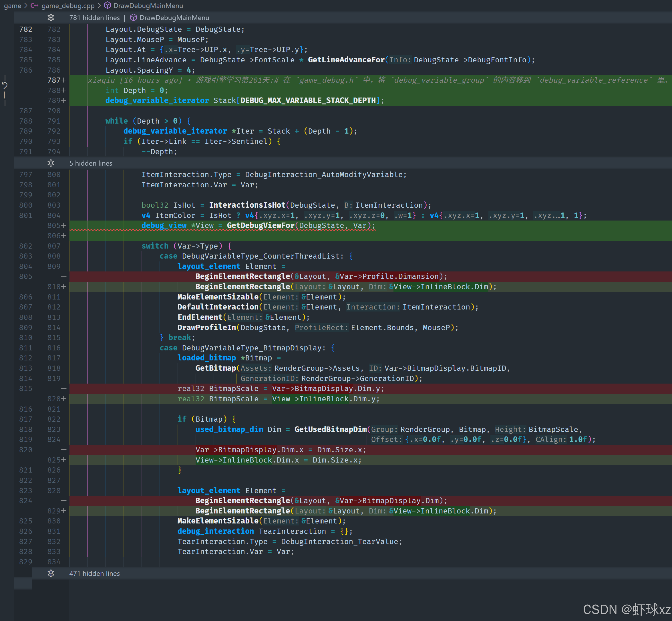Viewport: 672px width, 621px height.
Task: Jump to DrawDebugMainMenu in hidden lines bar
Action: click(174, 18)
